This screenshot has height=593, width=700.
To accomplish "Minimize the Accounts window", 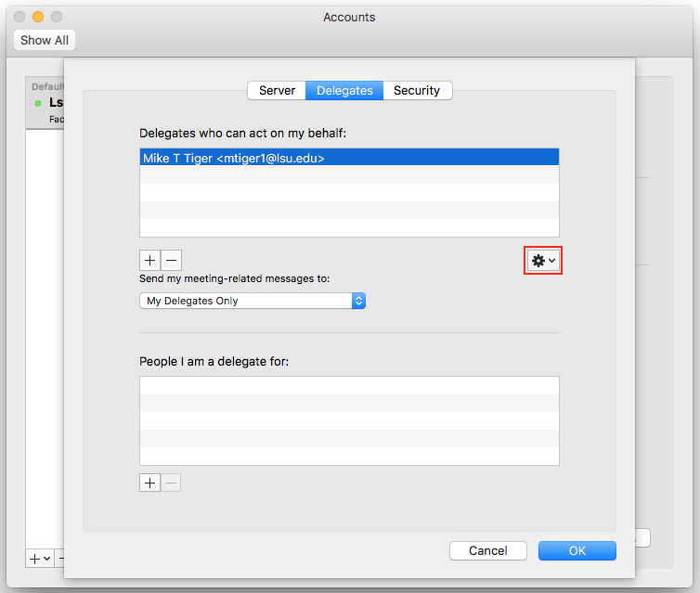I will [x=38, y=17].
